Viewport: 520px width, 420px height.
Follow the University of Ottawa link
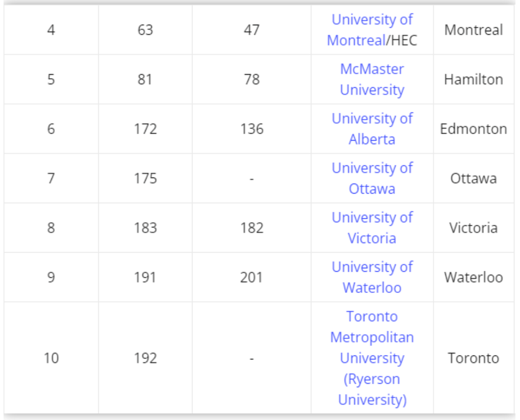tap(372, 178)
